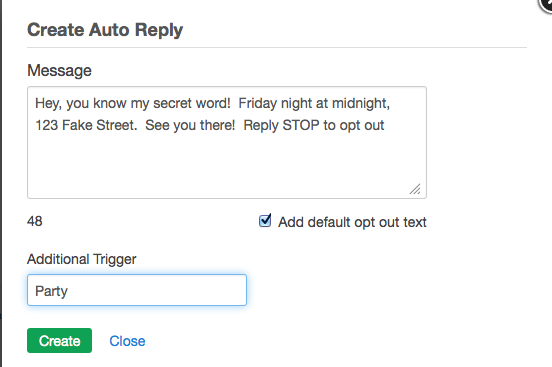Place cursor on the word midnight in message
Viewport: 552px width, 367px height.
click(361, 104)
